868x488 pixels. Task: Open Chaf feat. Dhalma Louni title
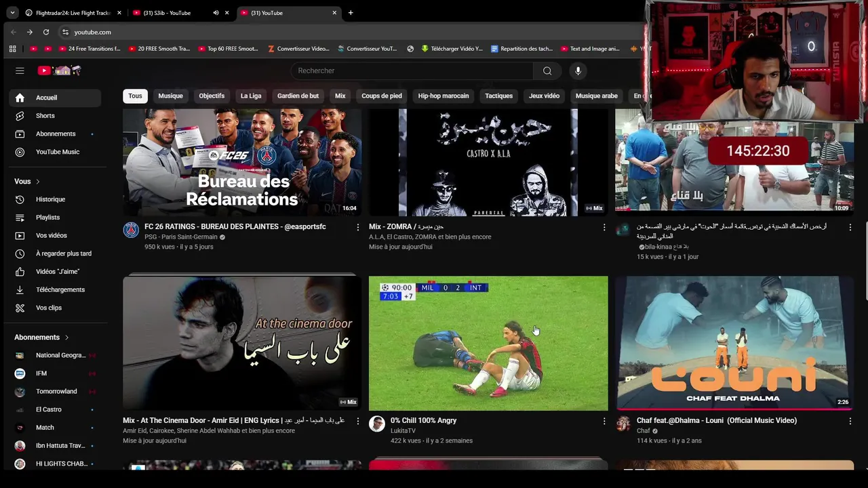tap(717, 420)
